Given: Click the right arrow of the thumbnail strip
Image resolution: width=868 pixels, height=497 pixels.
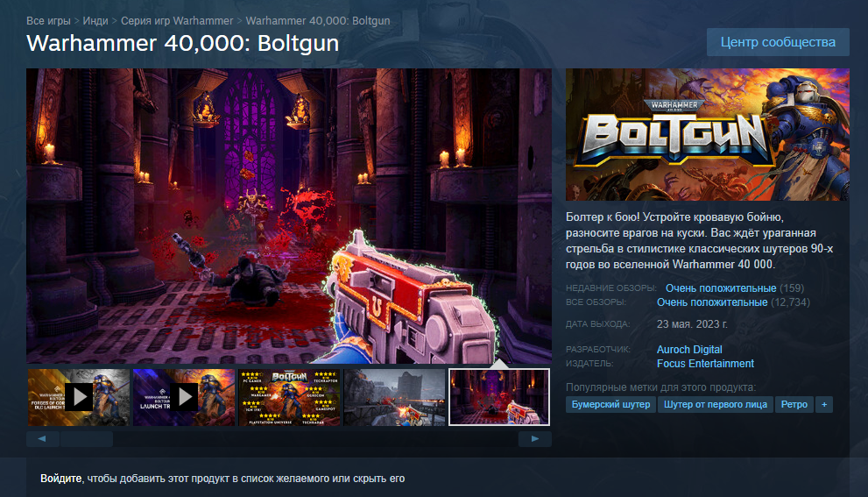Looking at the screenshot, I should pos(535,439).
